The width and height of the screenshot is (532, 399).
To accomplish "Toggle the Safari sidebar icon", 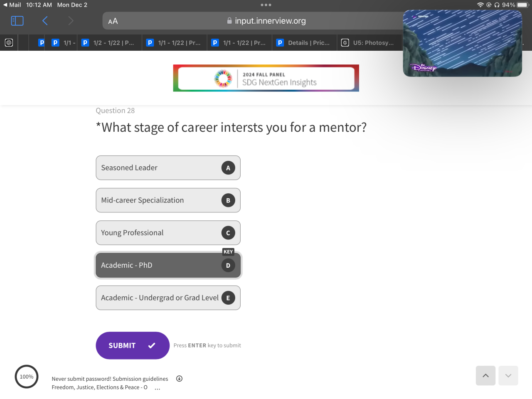I will point(17,21).
